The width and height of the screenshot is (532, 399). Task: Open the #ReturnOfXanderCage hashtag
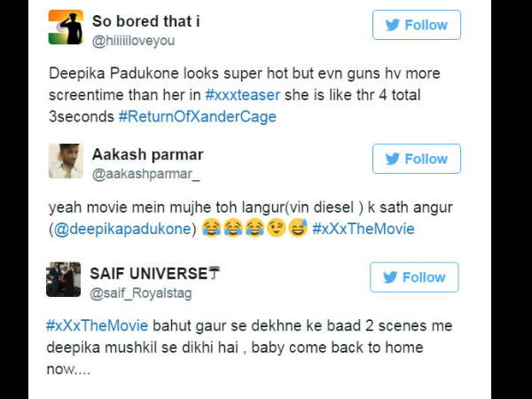pos(198,117)
